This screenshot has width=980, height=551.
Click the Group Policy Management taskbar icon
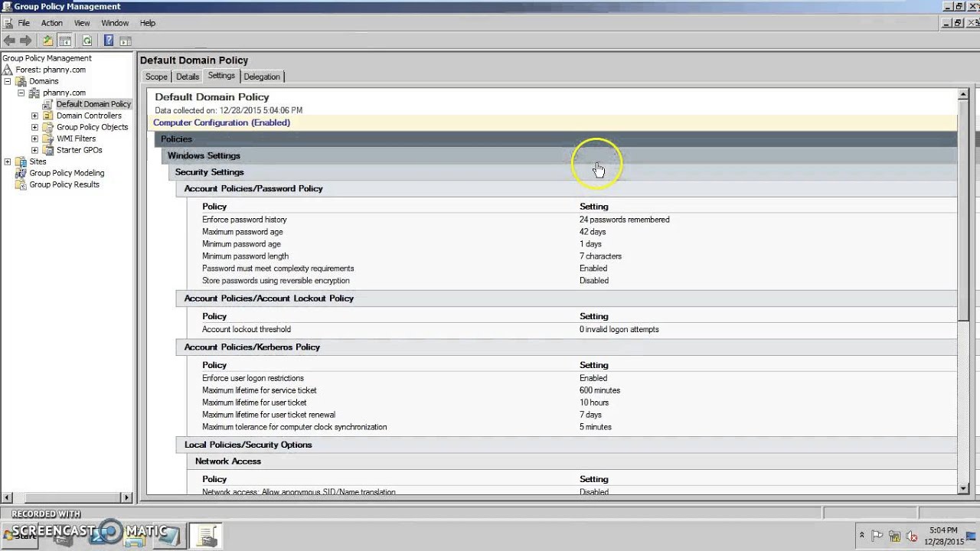click(205, 536)
